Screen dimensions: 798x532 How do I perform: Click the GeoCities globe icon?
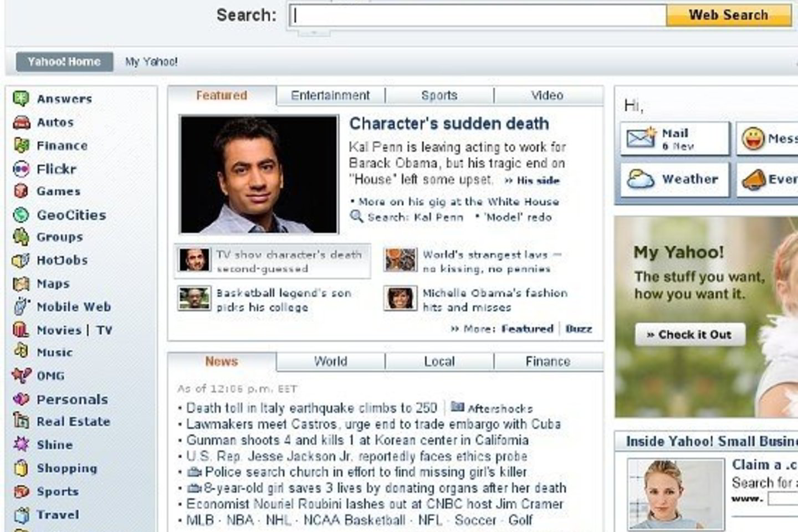pyautogui.click(x=21, y=214)
